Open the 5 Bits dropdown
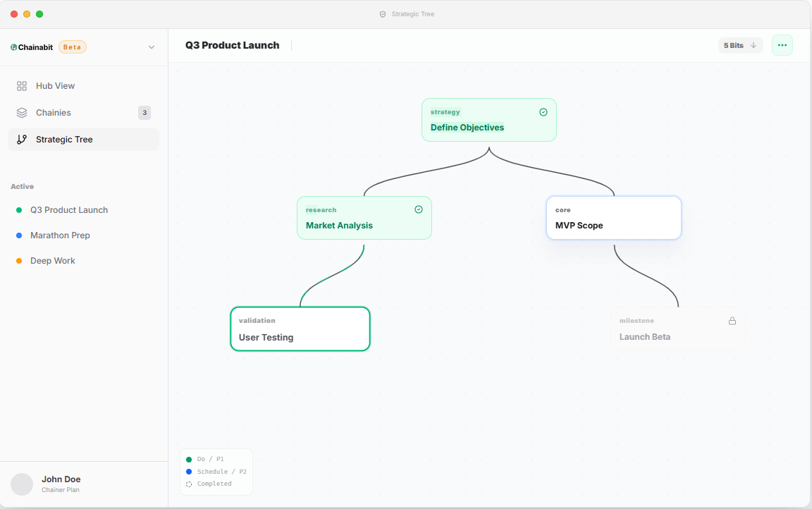This screenshot has width=812, height=509. (x=740, y=44)
